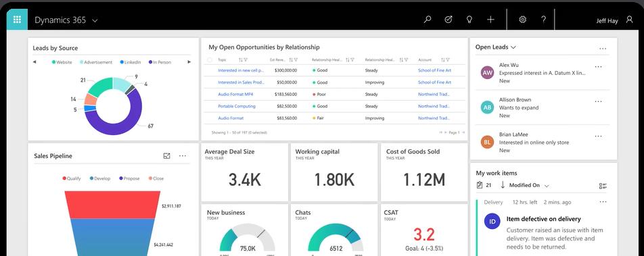Open 'Item defective on delivery' work item

[543, 219]
